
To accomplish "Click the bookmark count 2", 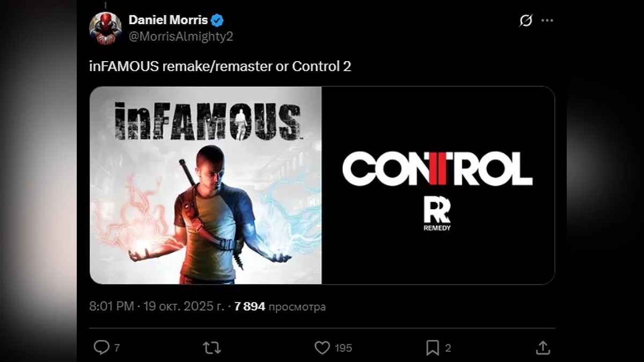I will click(x=448, y=348).
